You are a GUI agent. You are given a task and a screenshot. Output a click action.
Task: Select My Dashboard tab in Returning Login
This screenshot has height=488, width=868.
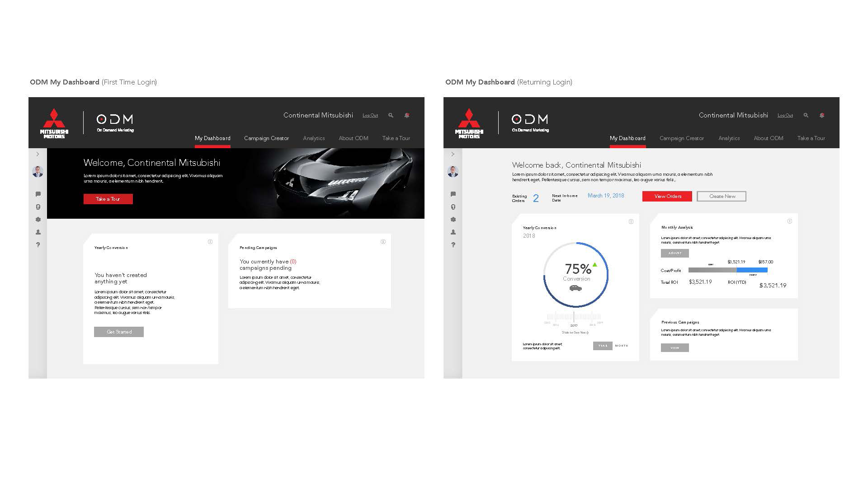pos(627,138)
